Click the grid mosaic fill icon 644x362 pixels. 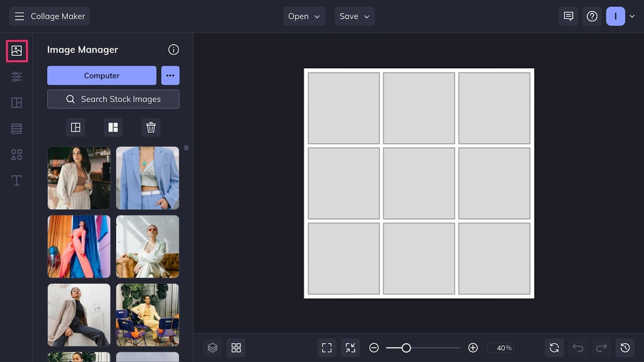click(x=113, y=127)
